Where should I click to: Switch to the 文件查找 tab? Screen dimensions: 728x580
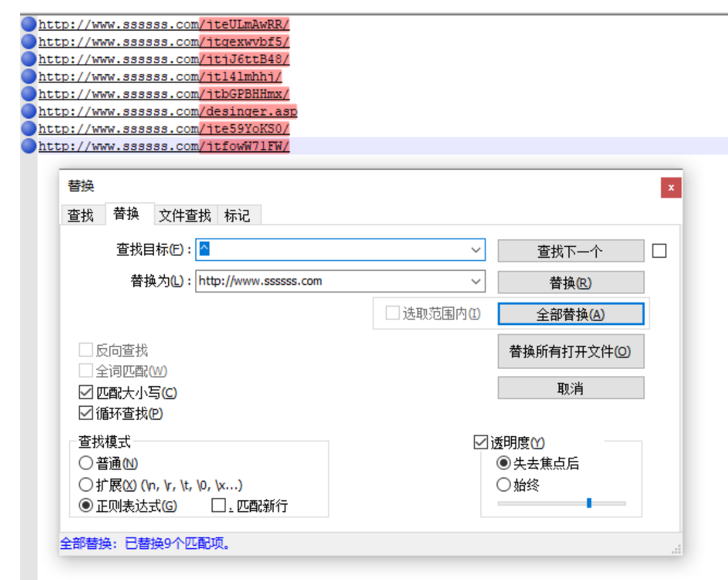click(184, 216)
